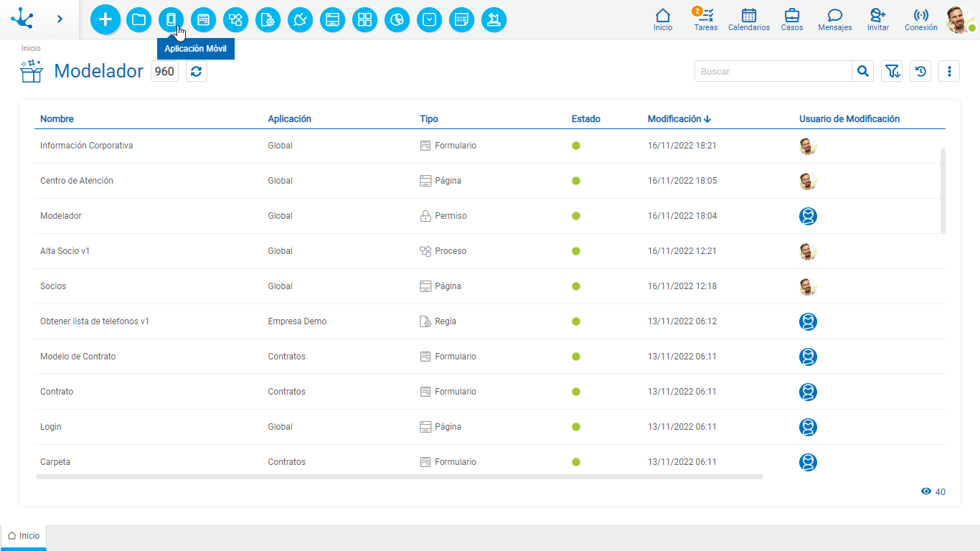Screen dimensions: 980x551
Task: Click the blue plus create button
Action: click(105, 19)
